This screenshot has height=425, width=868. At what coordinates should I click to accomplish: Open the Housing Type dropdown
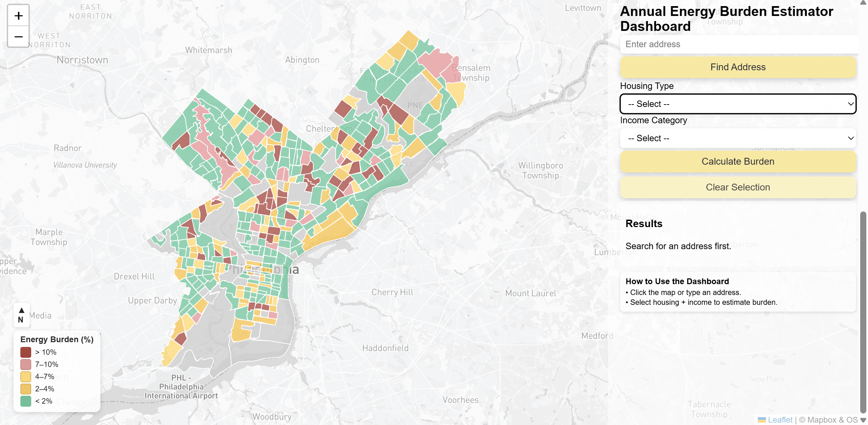[738, 104]
